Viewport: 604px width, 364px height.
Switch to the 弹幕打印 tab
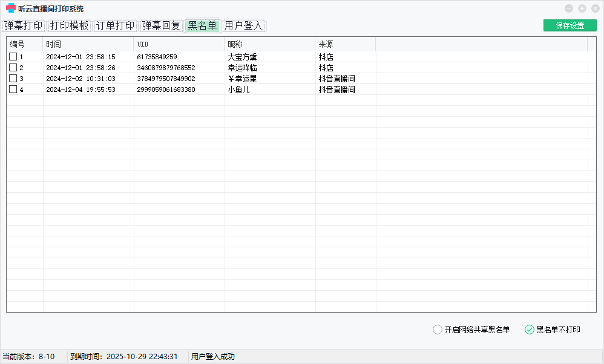click(x=23, y=26)
